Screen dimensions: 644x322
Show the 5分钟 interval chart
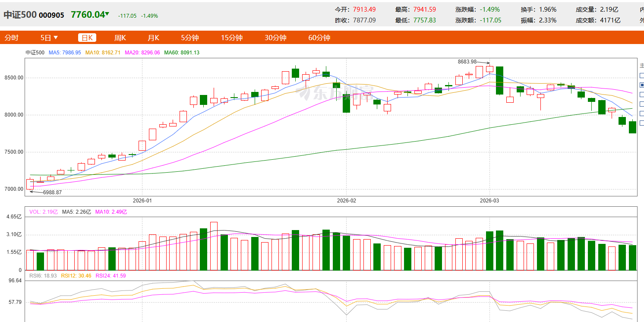(190, 38)
